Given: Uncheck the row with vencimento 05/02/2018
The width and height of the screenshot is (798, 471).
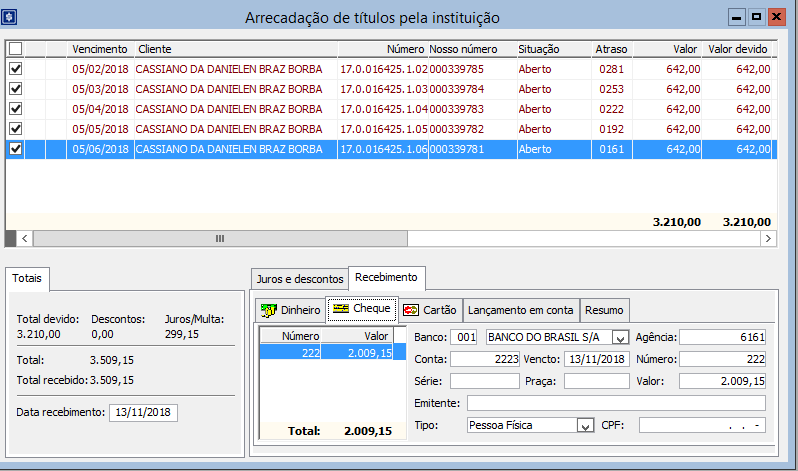Looking at the screenshot, I should pyautogui.click(x=15, y=69).
